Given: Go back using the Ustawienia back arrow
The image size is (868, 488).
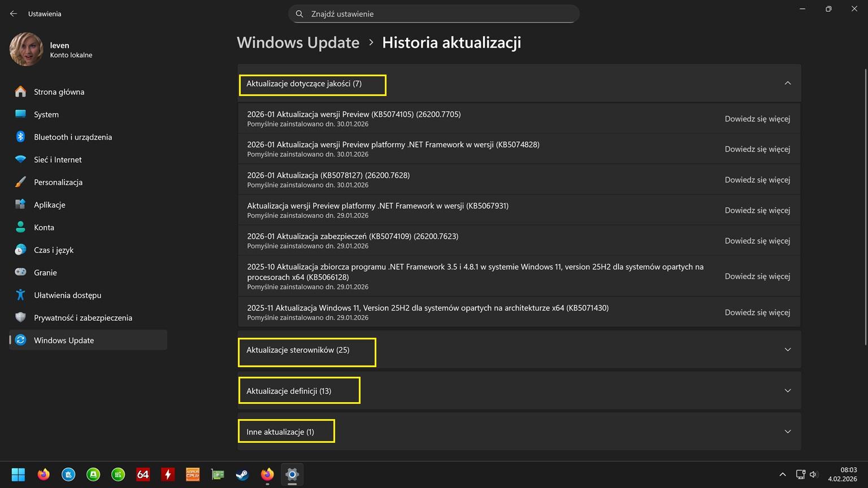Looking at the screenshot, I should tap(14, 14).
